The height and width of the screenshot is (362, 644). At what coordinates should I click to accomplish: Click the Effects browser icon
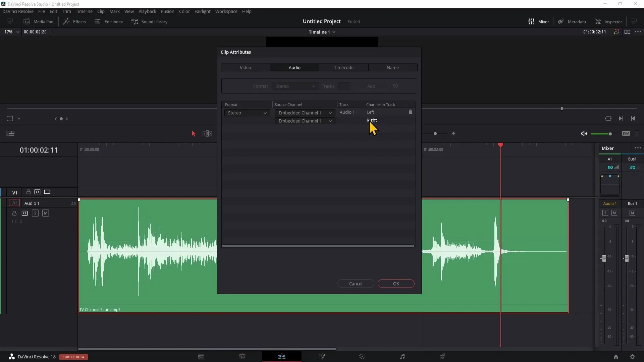(x=74, y=21)
